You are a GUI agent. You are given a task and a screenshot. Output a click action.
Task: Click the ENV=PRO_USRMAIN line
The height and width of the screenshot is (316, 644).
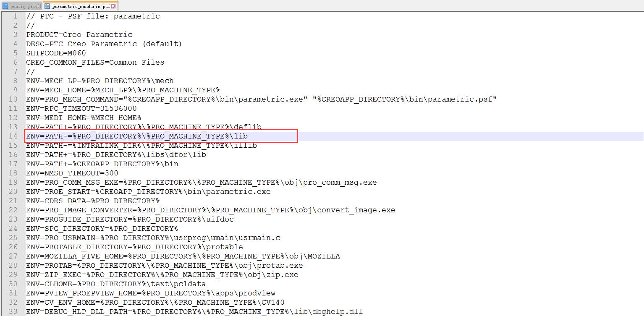point(153,238)
